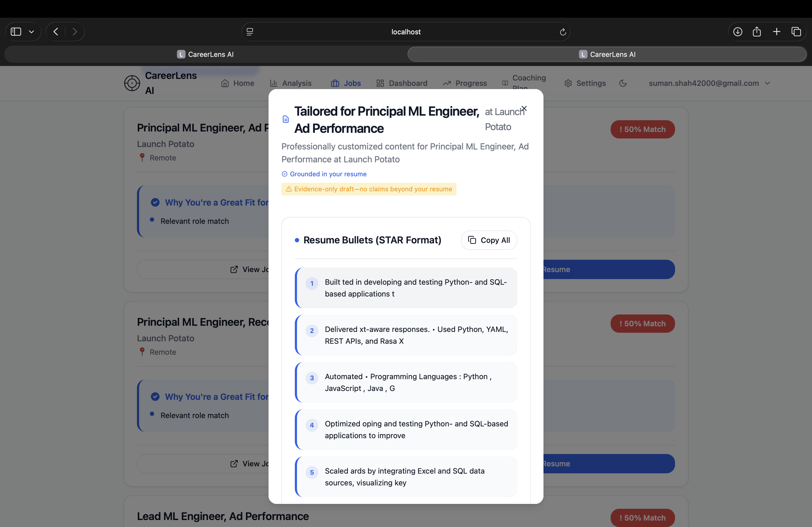Click the page settings icon in address bar

point(250,32)
